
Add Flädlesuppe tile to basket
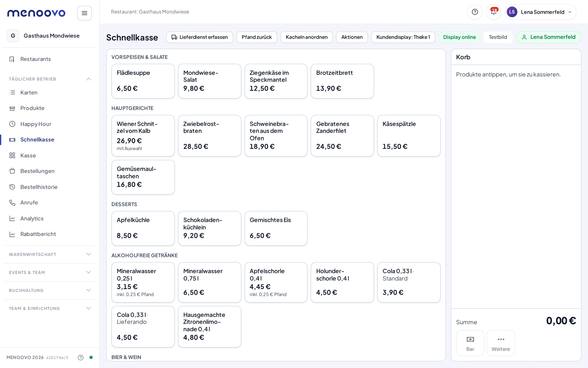click(x=143, y=81)
